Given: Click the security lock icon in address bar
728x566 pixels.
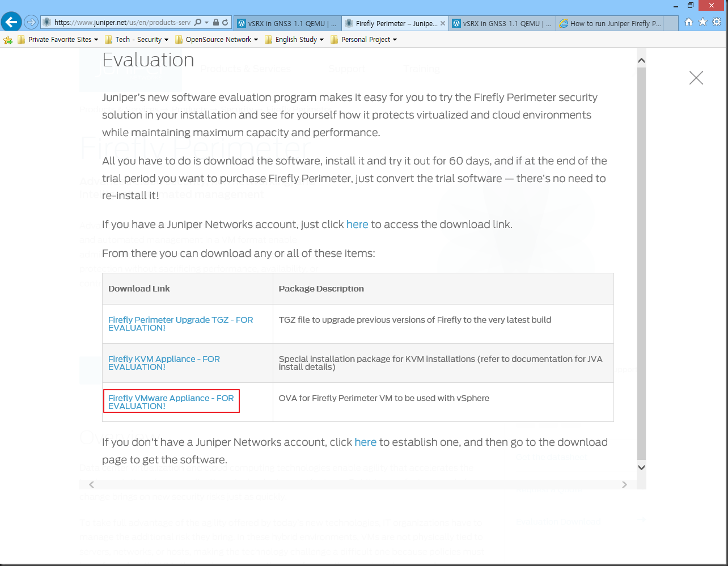Looking at the screenshot, I should [x=216, y=23].
